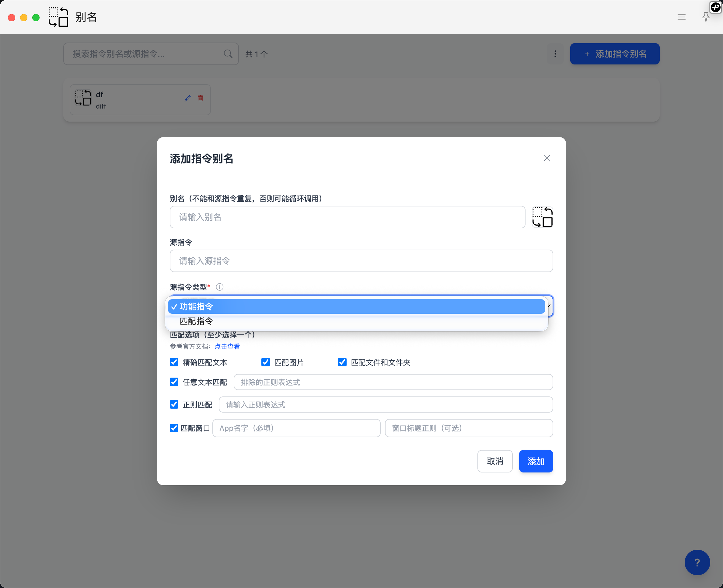Click the info icon next to 源指令类型
This screenshot has height=588, width=723.
(x=220, y=287)
